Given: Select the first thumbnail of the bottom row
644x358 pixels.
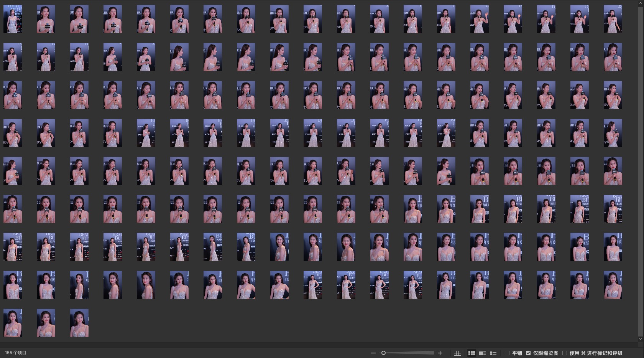Looking at the screenshot, I should [x=13, y=323].
